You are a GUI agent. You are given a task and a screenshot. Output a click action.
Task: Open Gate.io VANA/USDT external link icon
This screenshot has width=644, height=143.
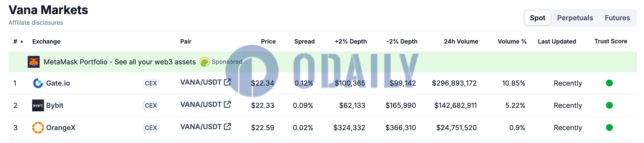click(x=227, y=82)
